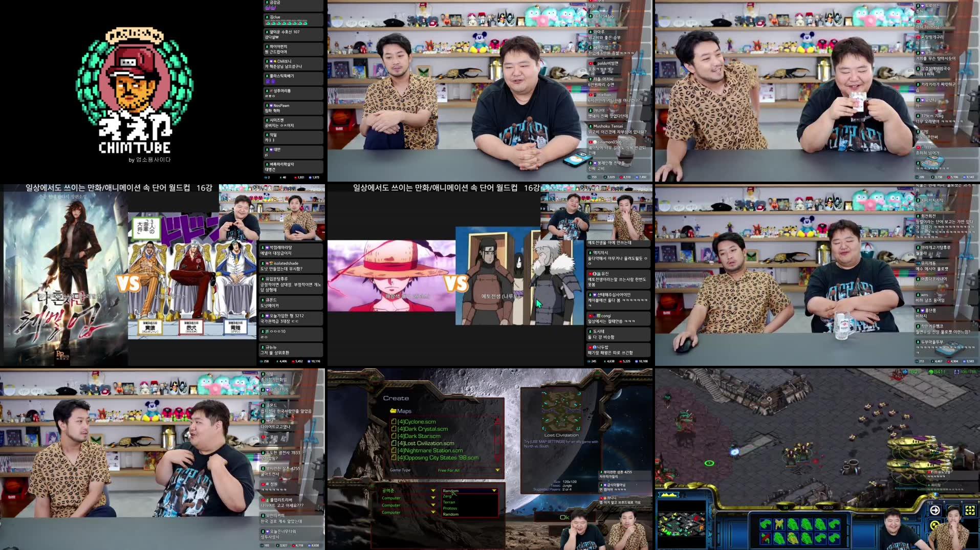This screenshot has height=550, width=980.
Task: Click the isolatedshade chat username
Action: point(287,263)
